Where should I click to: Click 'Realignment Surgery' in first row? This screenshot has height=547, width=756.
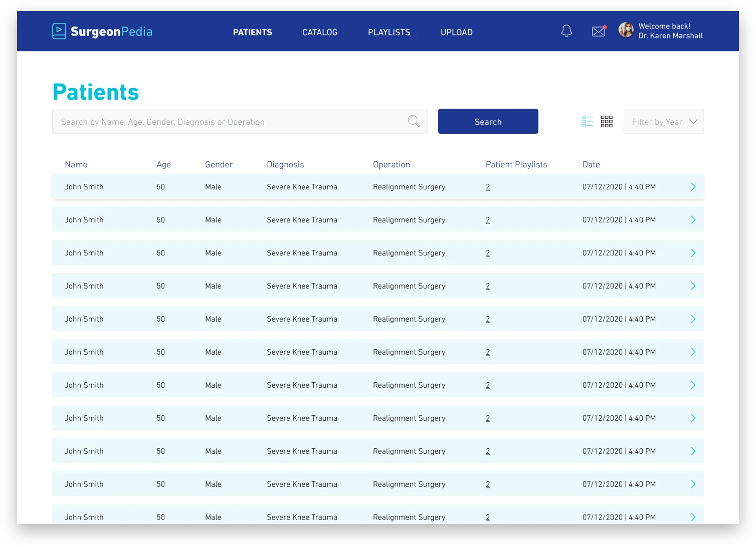(x=409, y=187)
